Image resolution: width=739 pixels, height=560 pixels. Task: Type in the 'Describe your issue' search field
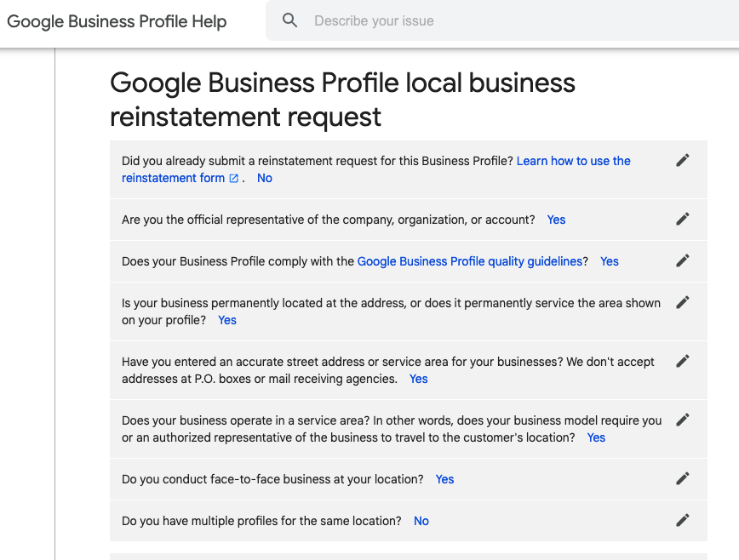pyautogui.click(x=511, y=20)
